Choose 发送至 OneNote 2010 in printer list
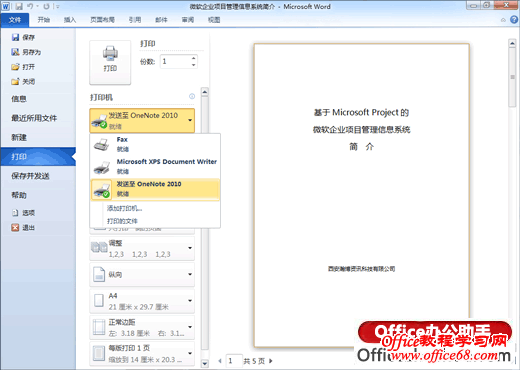This screenshot has width=520, height=370. [x=155, y=189]
